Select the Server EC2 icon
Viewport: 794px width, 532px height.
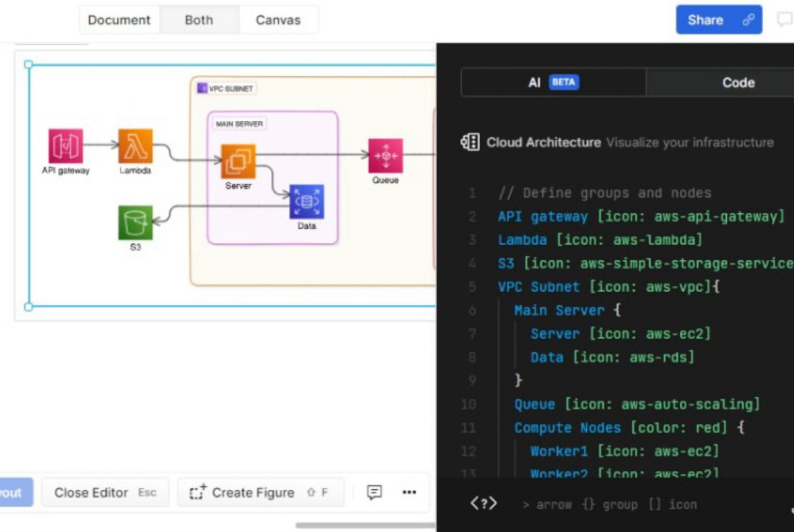click(238, 161)
